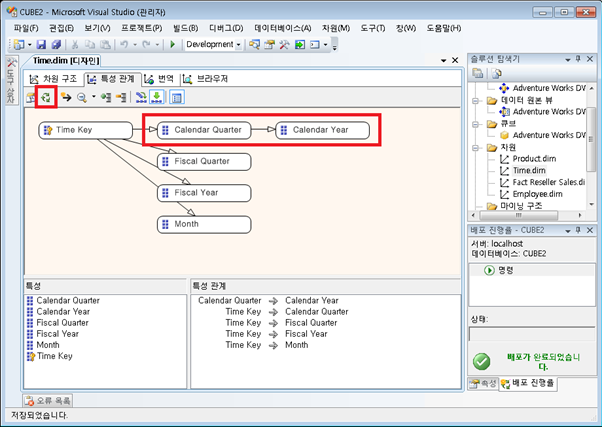The image size is (602, 427).
Task: Open the Solution Explorer toolbar icon
Action: 254,45
